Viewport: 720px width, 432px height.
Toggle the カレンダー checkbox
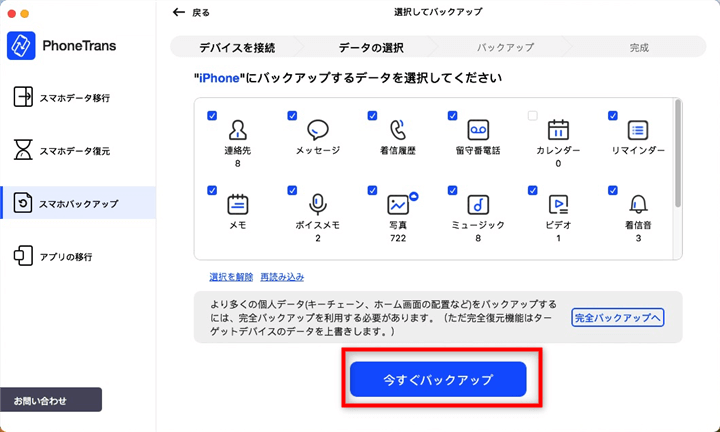coord(533,116)
